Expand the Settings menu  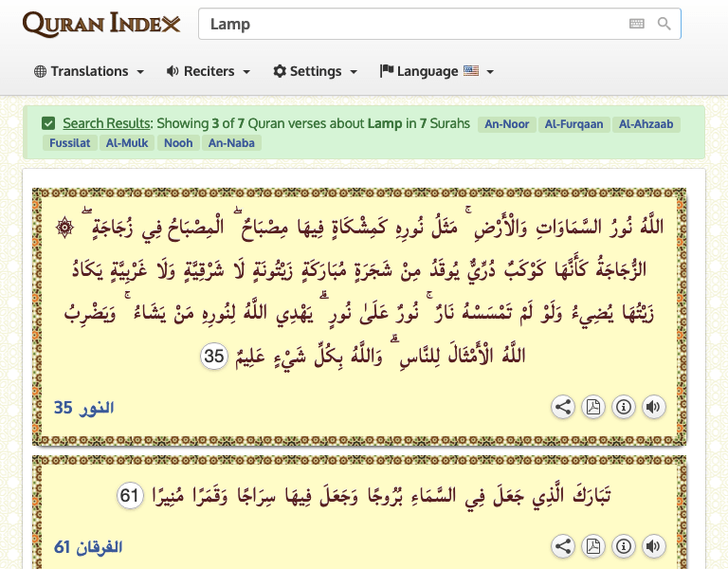tap(316, 71)
